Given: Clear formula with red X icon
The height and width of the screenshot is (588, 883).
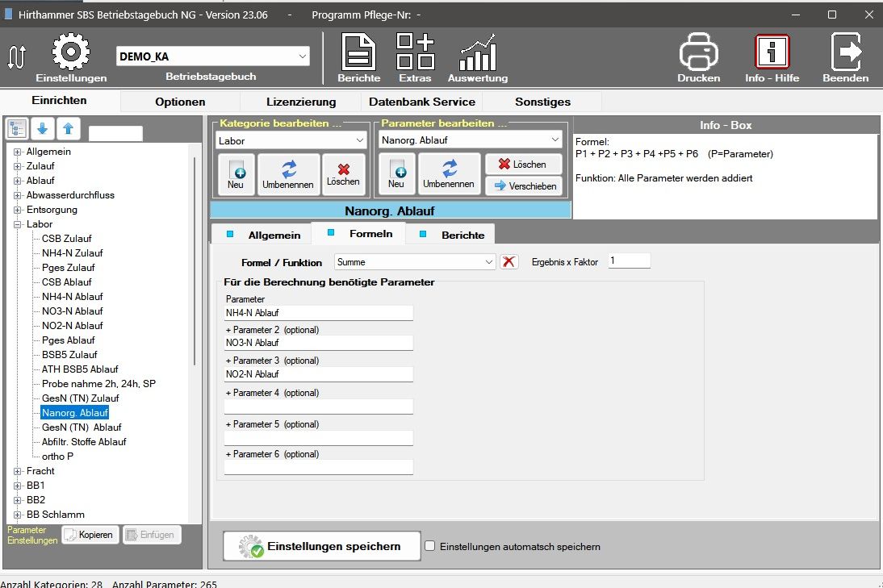Looking at the screenshot, I should click(509, 262).
